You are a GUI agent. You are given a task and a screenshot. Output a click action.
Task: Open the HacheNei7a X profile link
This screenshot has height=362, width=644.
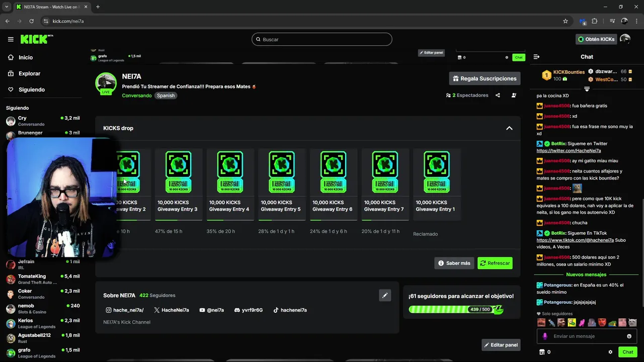point(172,310)
